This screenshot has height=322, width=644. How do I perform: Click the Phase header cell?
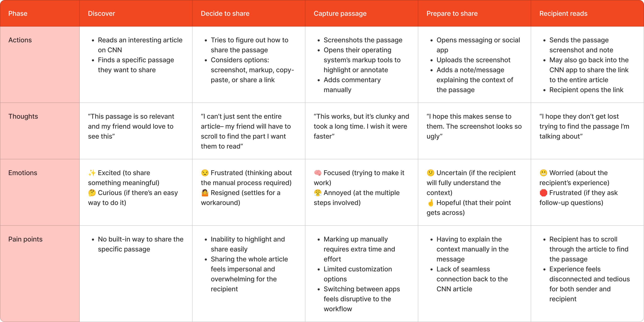point(18,13)
